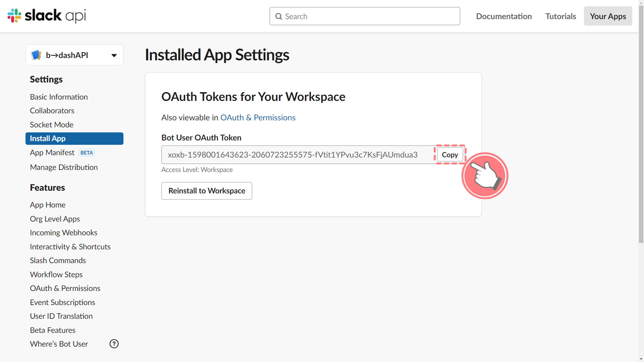Screen dimensions: 644x362
Task: Click the OAuth Tokens for Your Workspace heading
Action: pos(253,97)
